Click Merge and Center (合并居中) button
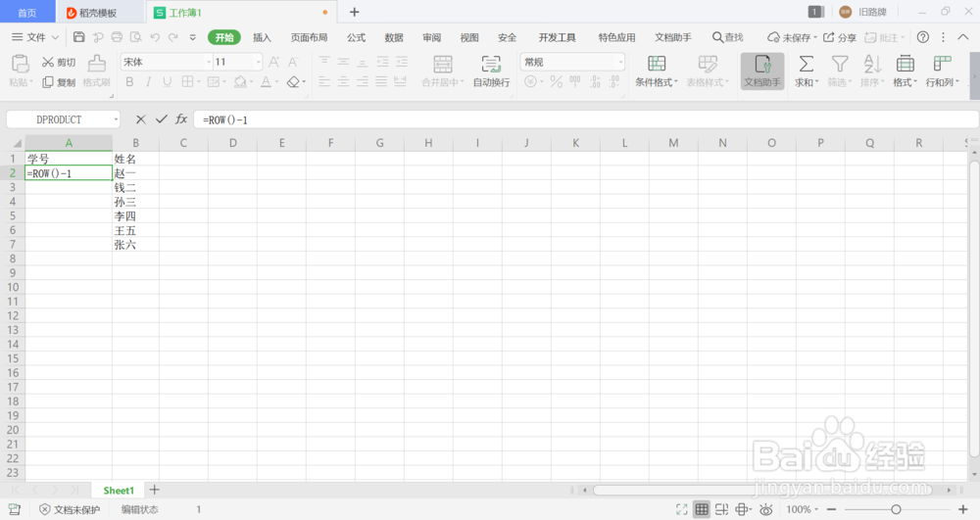 (x=443, y=71)
